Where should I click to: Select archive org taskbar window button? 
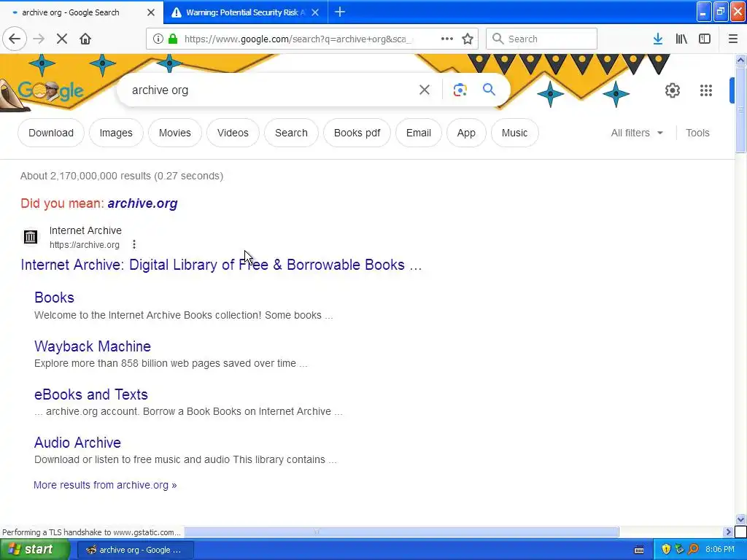pyautogui.click(x=135, y=550)
